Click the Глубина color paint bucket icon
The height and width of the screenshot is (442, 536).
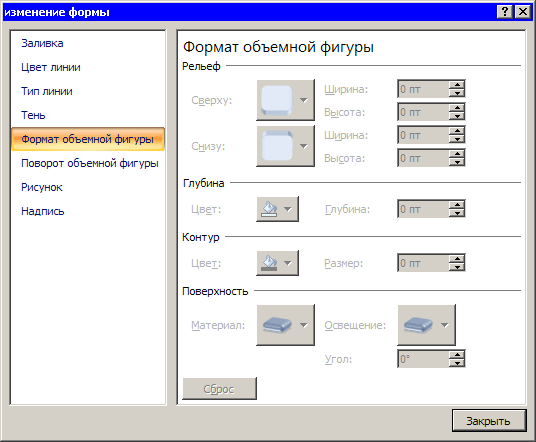269,209
